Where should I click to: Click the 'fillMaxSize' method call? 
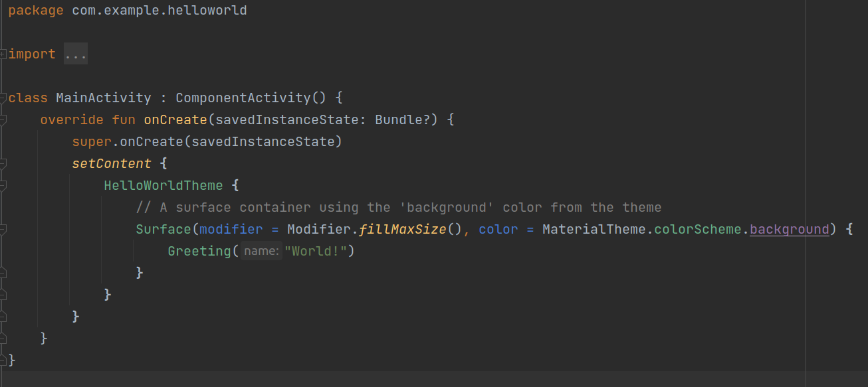coord(403,230)
